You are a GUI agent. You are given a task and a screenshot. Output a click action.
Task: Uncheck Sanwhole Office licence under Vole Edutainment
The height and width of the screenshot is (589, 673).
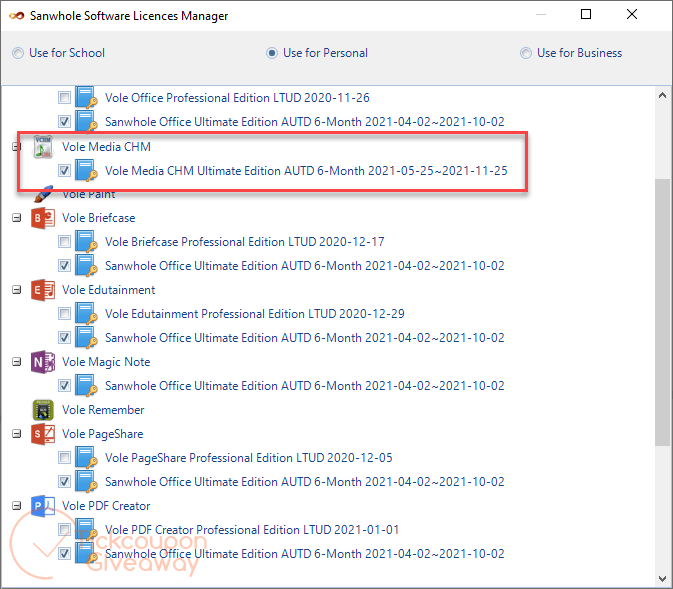pyautogui.click(x=64, y=338)
